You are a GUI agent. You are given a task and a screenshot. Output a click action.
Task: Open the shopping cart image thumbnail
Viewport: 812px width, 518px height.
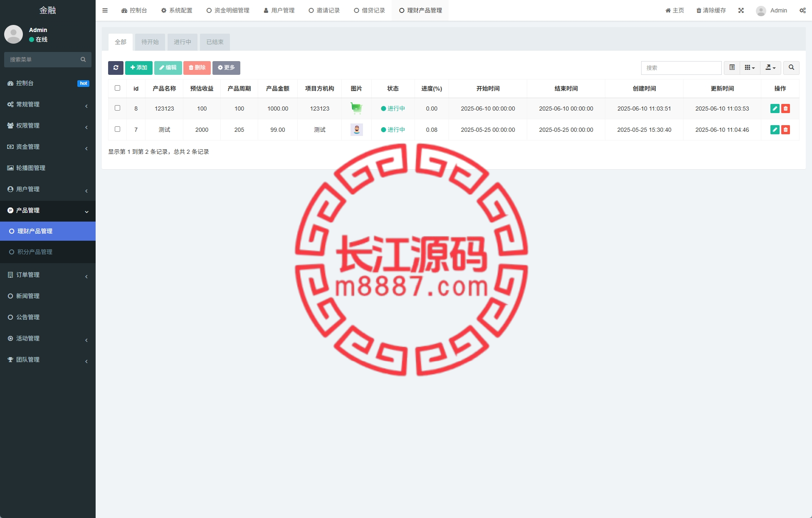356,108
